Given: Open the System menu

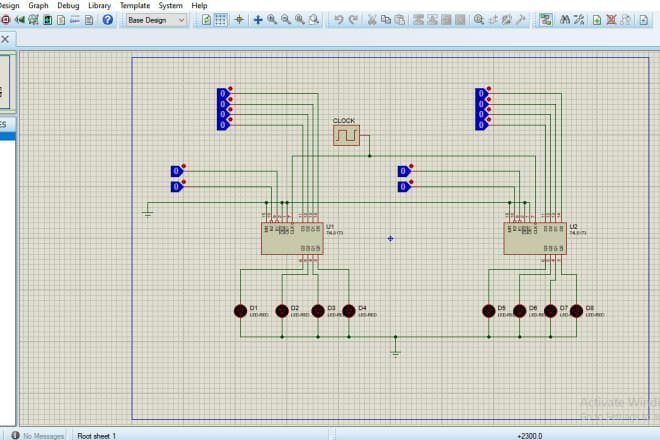Looking at the screenshot, I should [170, 5].
